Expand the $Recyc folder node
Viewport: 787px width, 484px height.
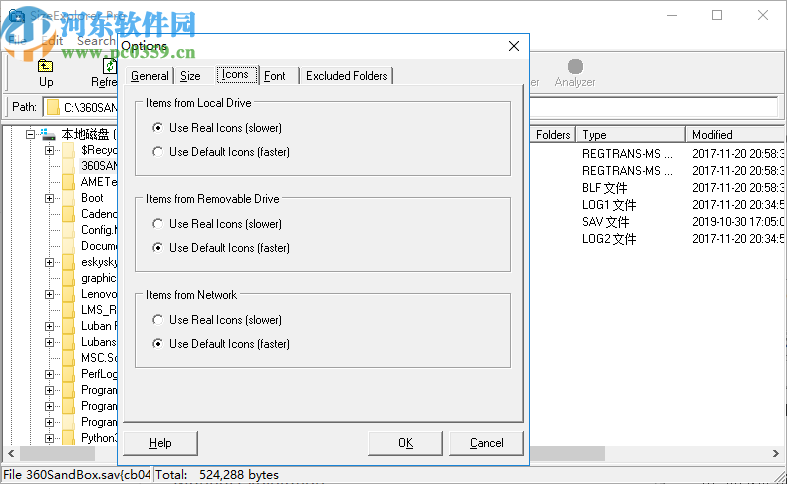(x=49, y=150)
